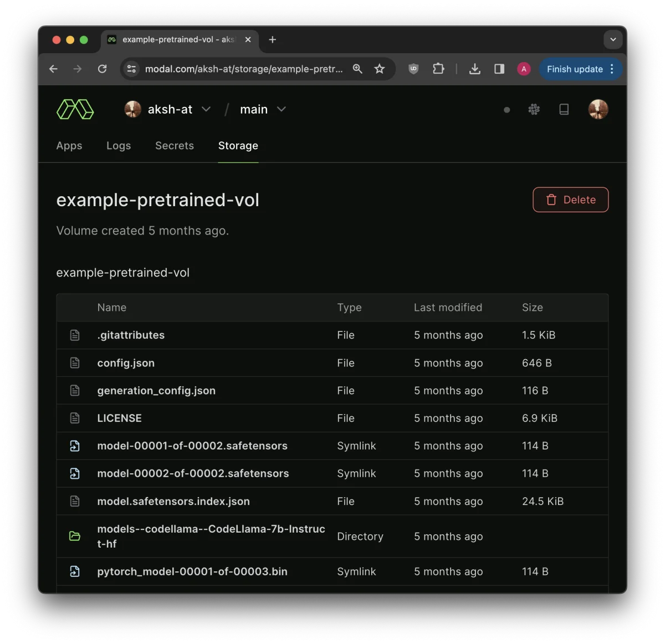Screen dimensions: 665x644
Task: Click the 6.9 KiB size value
Action: [x=540, y=418]
